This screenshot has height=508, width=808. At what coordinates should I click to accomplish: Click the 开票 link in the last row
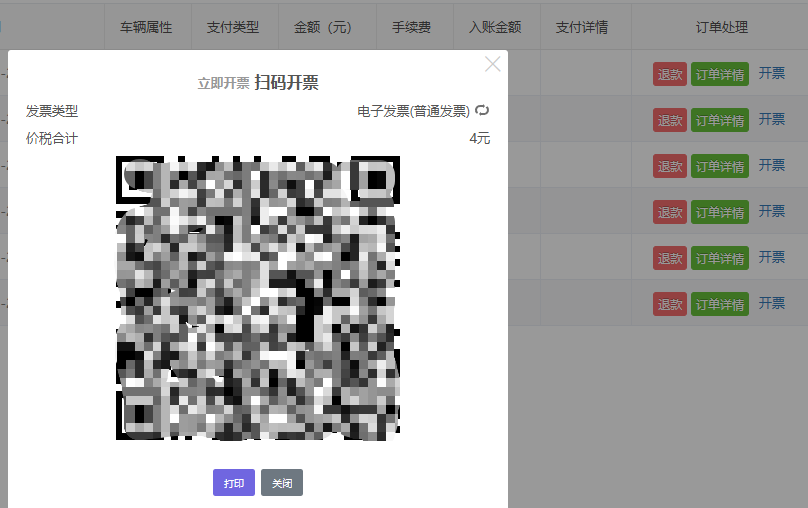coord(771,303)
